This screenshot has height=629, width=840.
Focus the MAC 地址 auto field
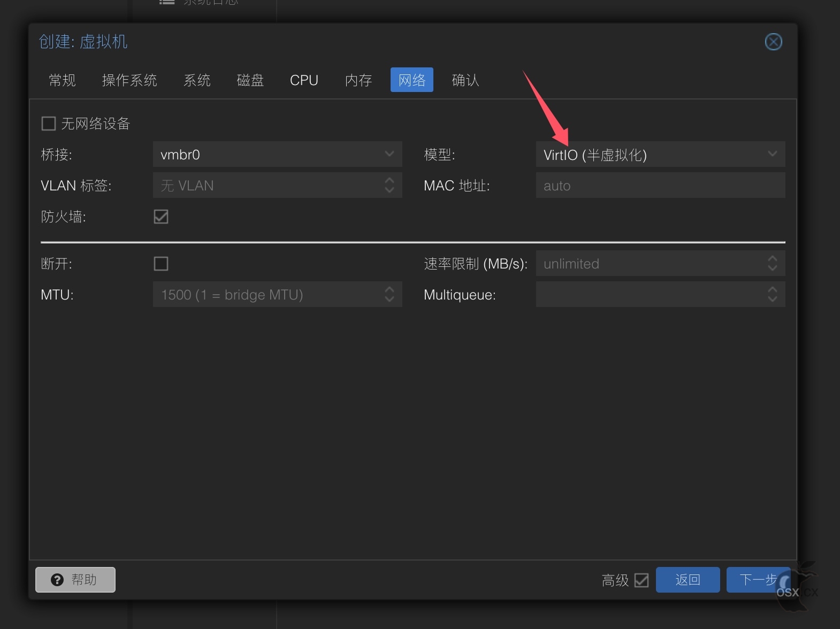coord(660,185)
